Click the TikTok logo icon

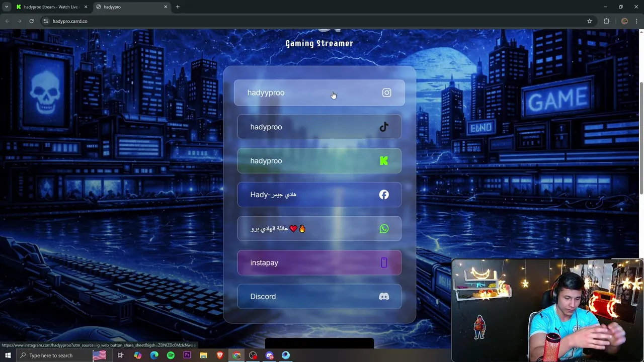(x=384, y=127)
